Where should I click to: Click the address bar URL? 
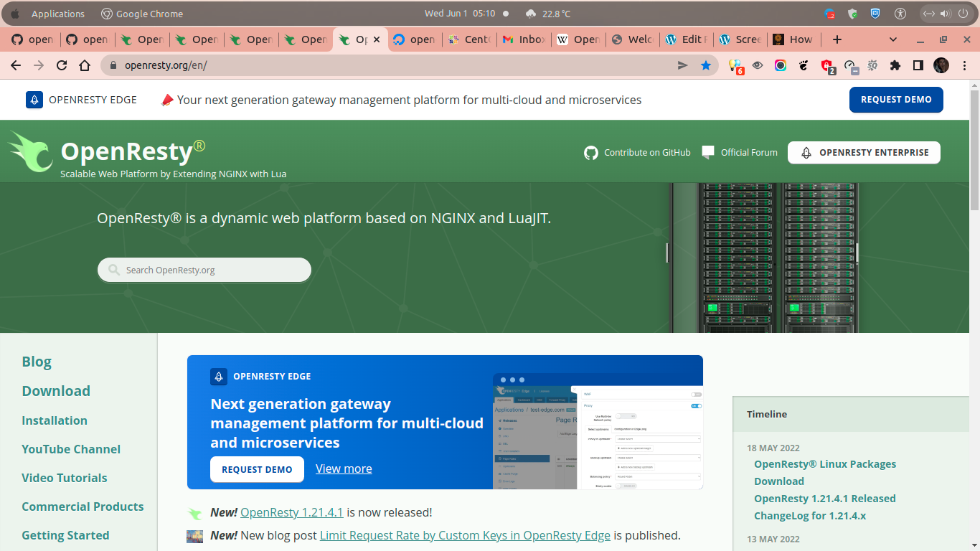pyautogui.click(x=166, y=65)
